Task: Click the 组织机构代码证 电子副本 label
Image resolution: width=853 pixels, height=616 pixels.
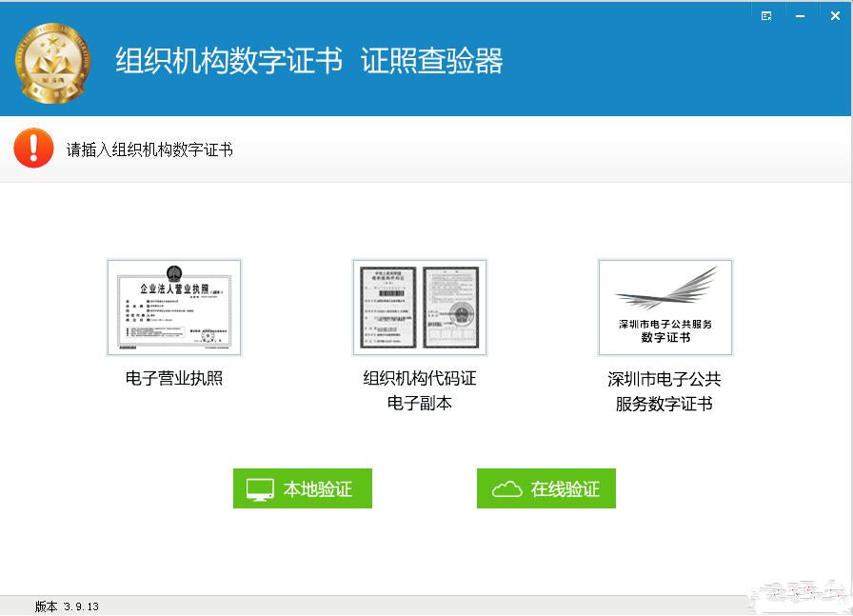Action: 419,390
